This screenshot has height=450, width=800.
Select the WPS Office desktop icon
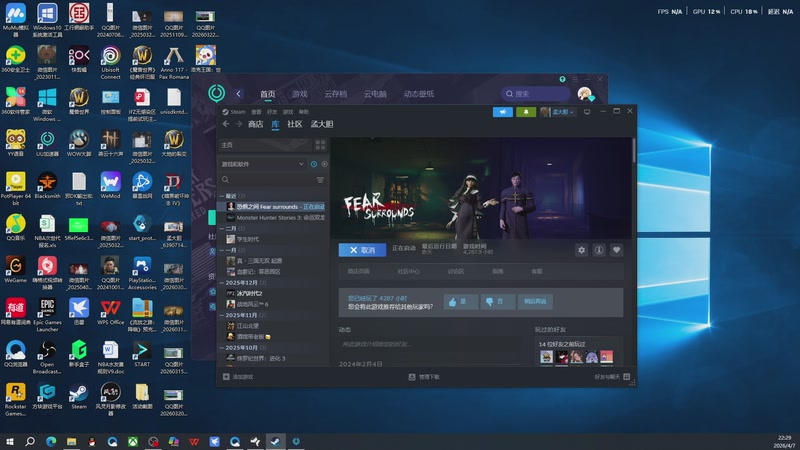click(x=110, y=312)
